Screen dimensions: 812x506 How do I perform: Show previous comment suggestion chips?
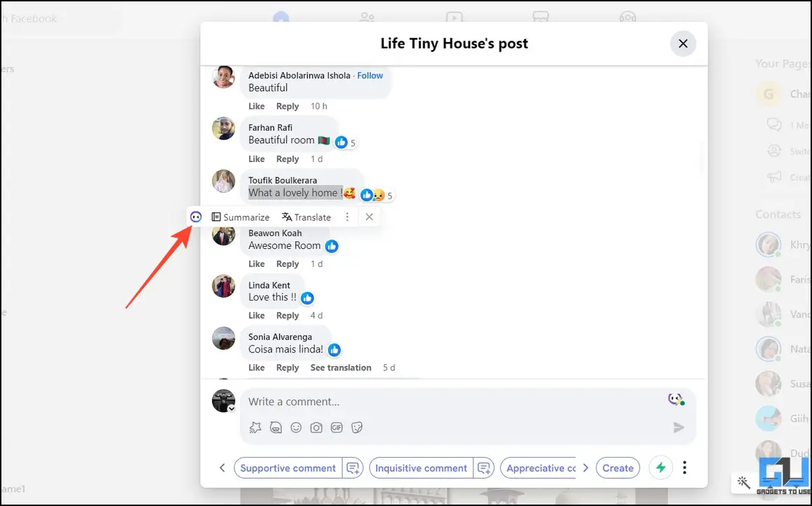(222, 468)
